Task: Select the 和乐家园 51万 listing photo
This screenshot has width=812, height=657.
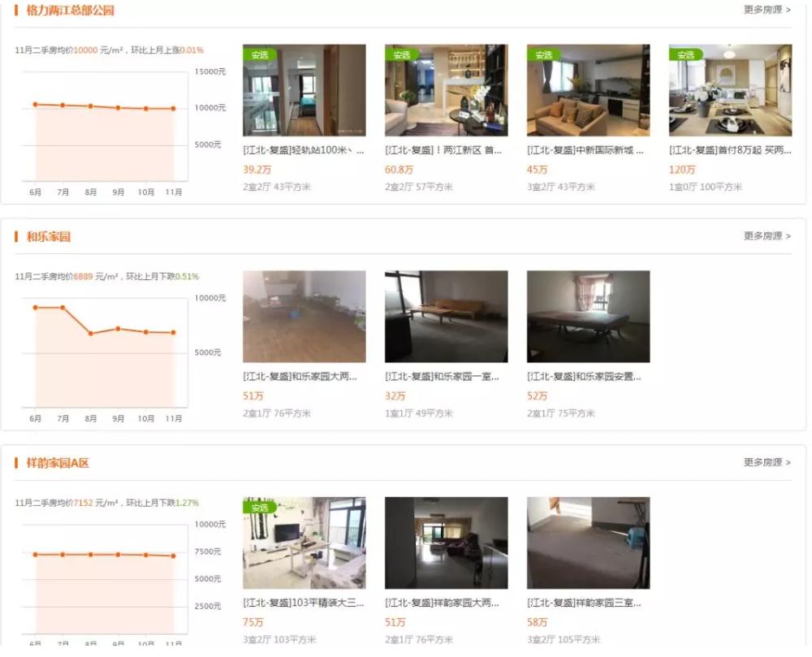Action: point(304,317)
